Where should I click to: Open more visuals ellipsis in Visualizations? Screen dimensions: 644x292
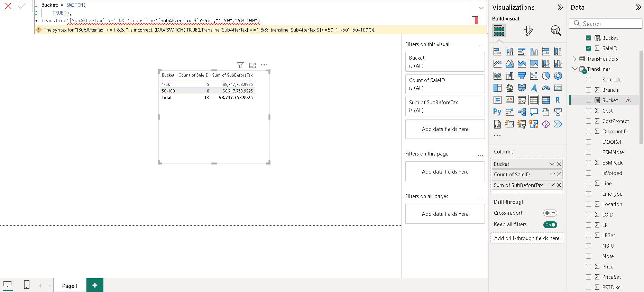497,136
